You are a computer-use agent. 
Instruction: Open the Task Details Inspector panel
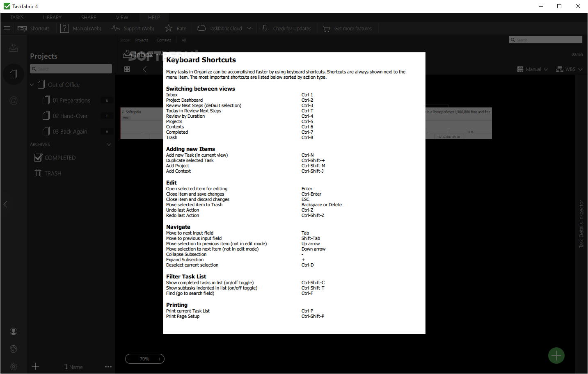click(x=581, y=224)
